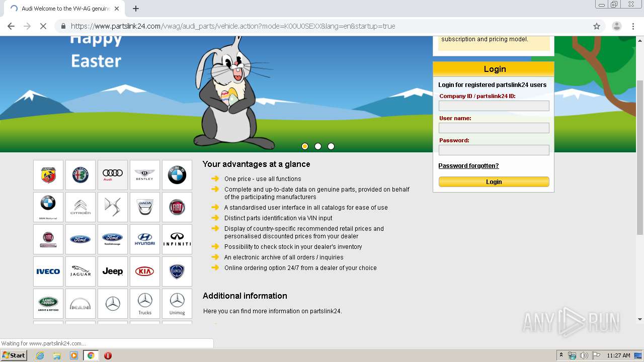644x362 pixels.
Task: Open the Mercedes-Benz cars catalog tile
Action: pos(113,304)
